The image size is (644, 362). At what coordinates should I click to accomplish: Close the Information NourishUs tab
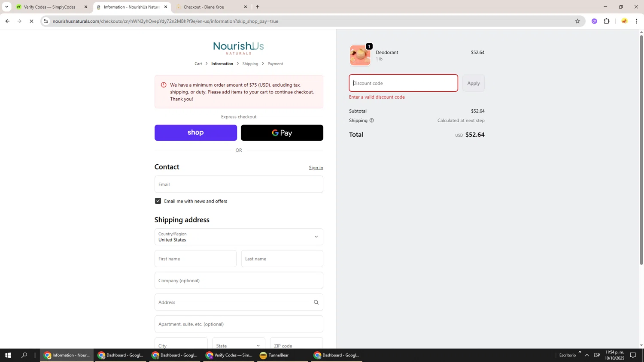coord(166,7)
